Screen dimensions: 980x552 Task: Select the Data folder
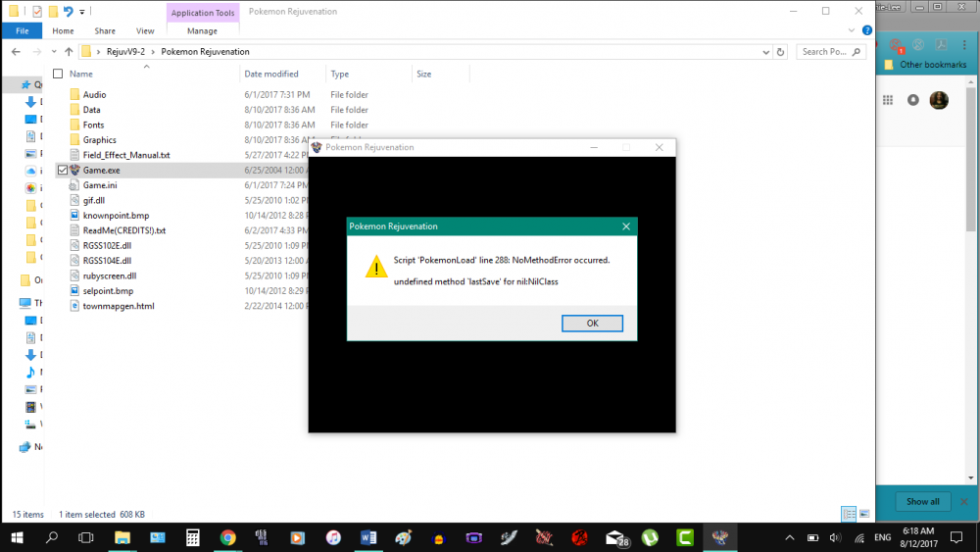91,110
